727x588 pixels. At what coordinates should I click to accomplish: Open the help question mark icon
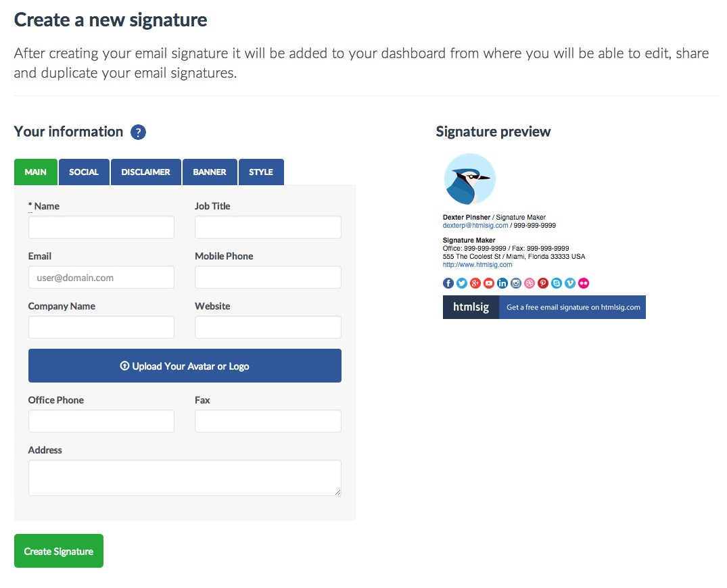pyautogui.click(x=138, y=132)
